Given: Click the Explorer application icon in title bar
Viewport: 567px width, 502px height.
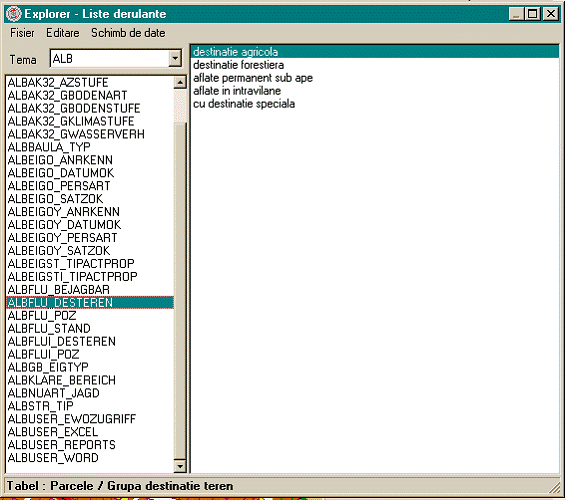Looking at the screenshot, I should point(14,14).
